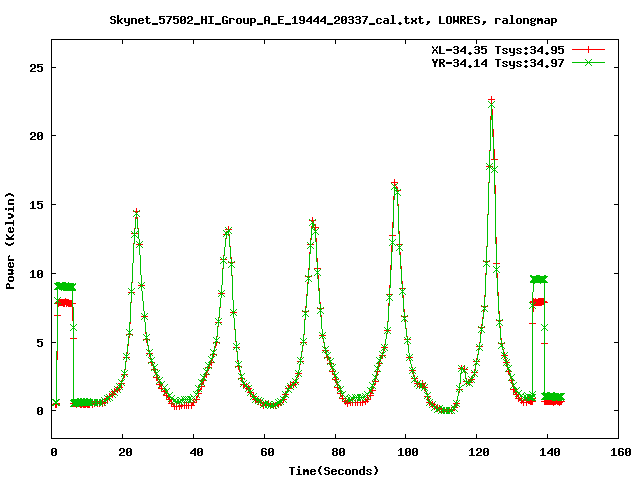Click the peak top near 97 seconds
Viewport: 640px width, 480px height.
(394, 183)
